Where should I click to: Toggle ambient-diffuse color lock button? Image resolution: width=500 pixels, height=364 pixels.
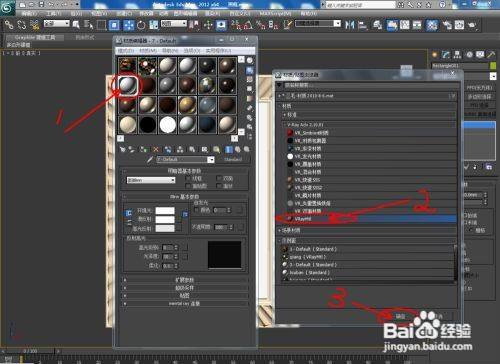click(129, 214)
